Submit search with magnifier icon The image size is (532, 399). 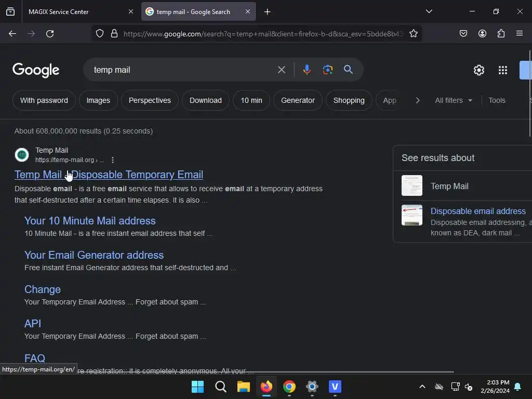click(348, 70)
